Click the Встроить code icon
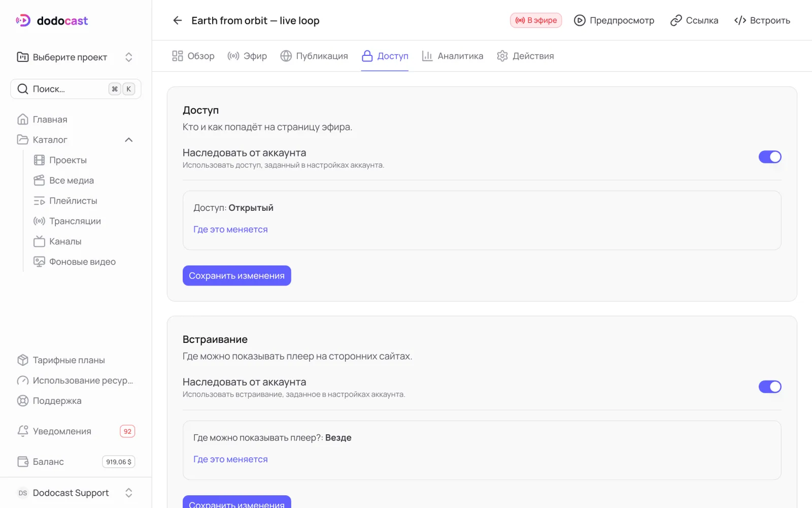The image size is (812, 508). (740, 20)
